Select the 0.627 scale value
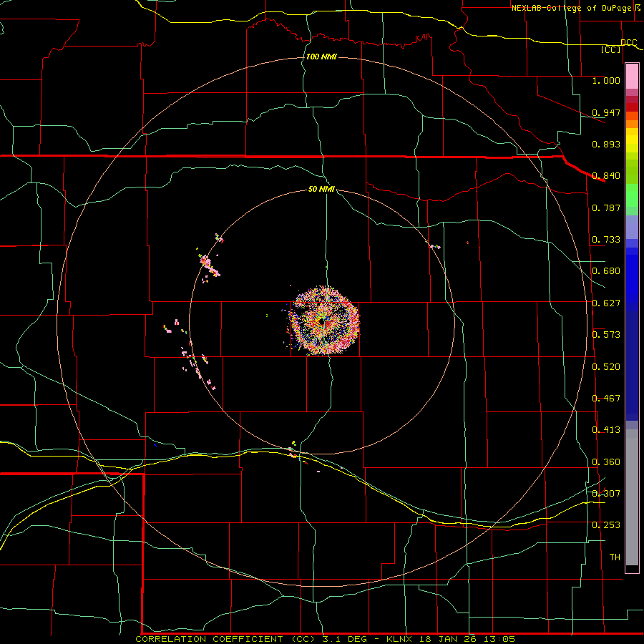The height and width of the screenshot is (644, 644). 606,303
